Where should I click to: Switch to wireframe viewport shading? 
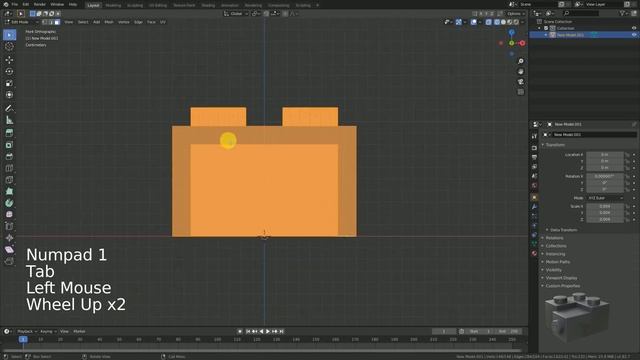pyautogui.click(x=497, y=22)
